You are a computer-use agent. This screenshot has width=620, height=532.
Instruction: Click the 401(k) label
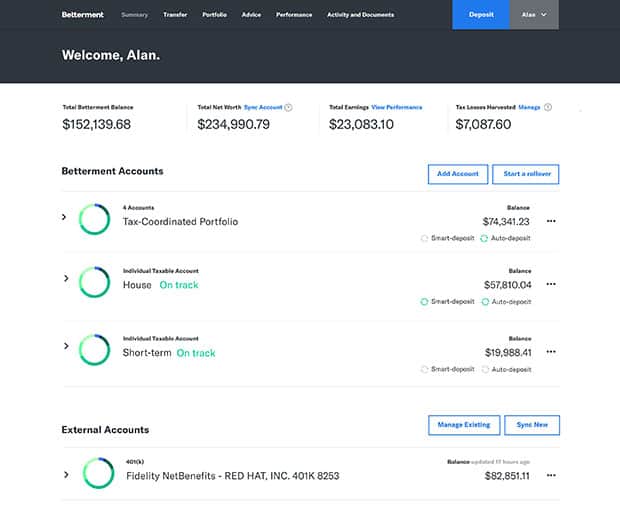(x=135, y=462)
